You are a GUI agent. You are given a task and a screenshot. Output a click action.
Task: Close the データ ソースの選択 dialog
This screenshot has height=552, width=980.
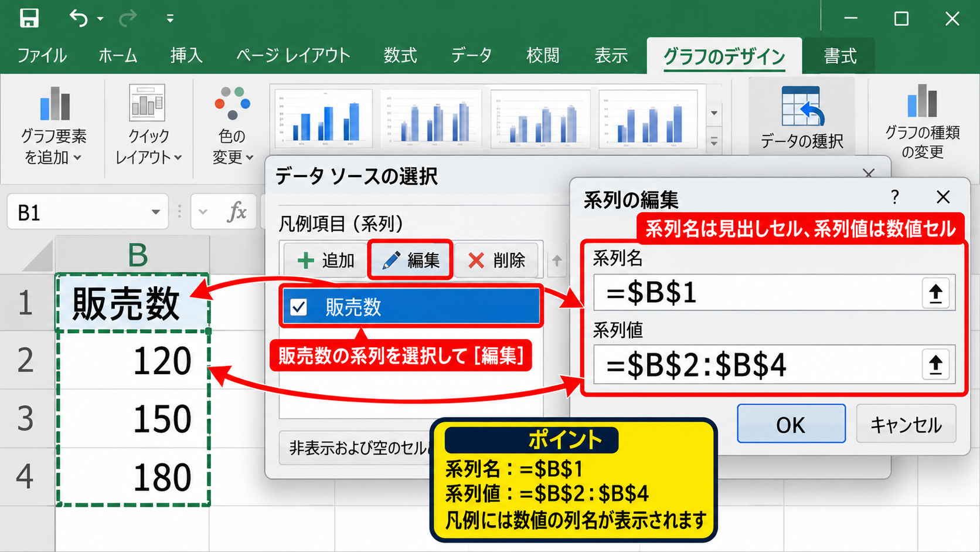point(869,173)
